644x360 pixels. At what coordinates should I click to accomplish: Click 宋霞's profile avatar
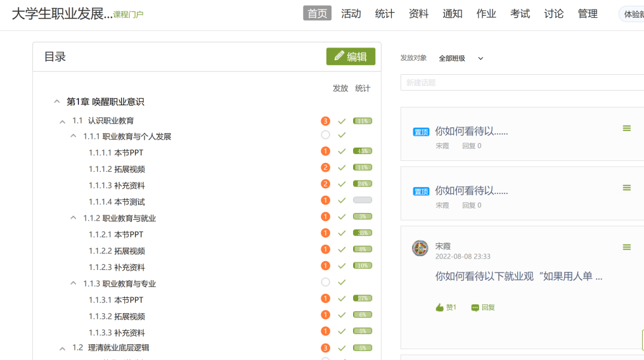[420, 248]
